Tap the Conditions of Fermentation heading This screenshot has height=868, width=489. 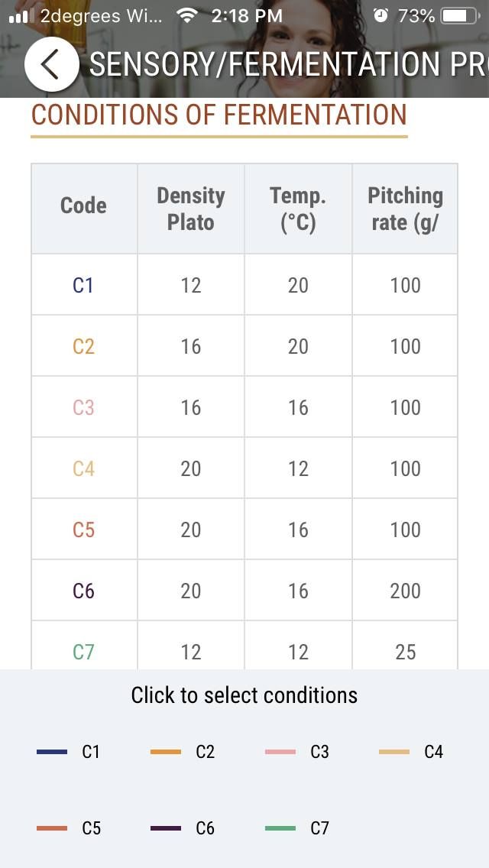click(219, 115)
